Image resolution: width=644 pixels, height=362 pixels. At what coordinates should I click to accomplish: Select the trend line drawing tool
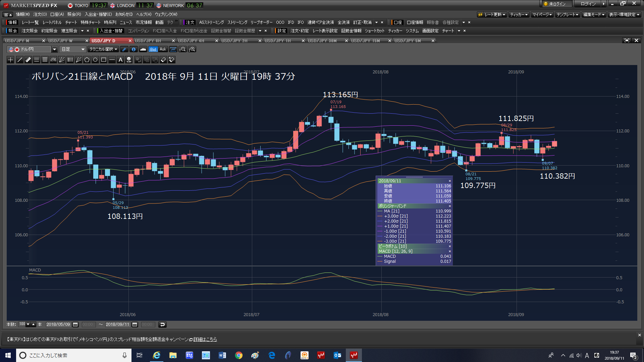(x=19, y=60)
